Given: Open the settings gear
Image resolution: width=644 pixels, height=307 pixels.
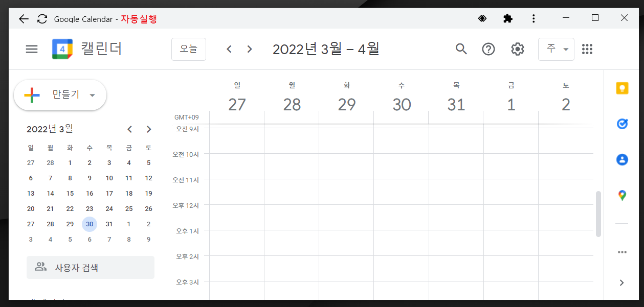Looking at the screenshot, I should [x=517, y=49].
